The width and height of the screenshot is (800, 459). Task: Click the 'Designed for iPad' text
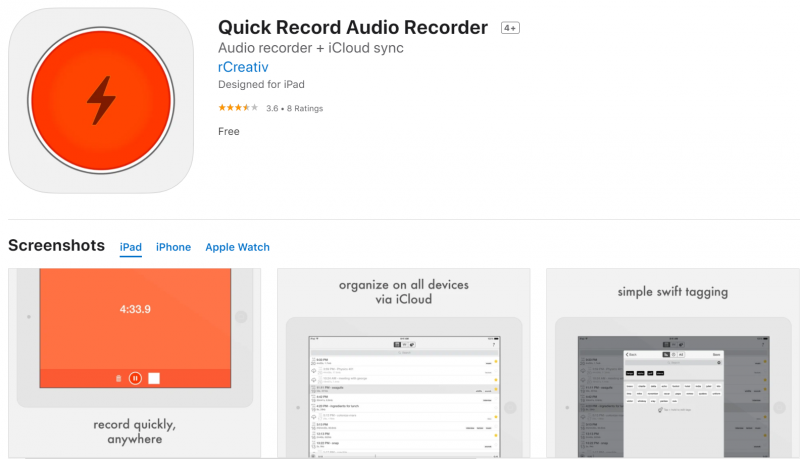tap(261, 85)
